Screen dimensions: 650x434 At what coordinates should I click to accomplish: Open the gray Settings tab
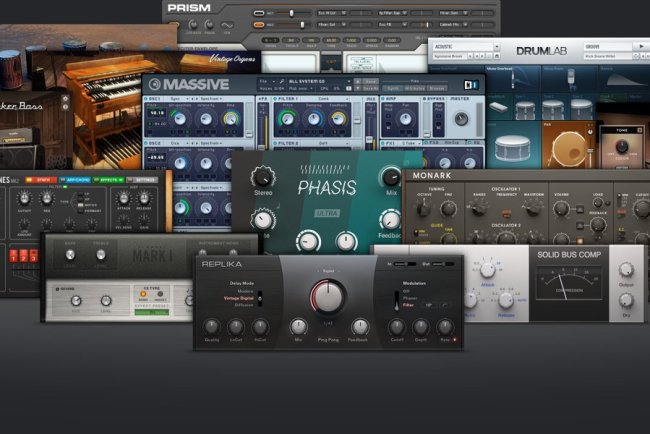click(142, 180)
